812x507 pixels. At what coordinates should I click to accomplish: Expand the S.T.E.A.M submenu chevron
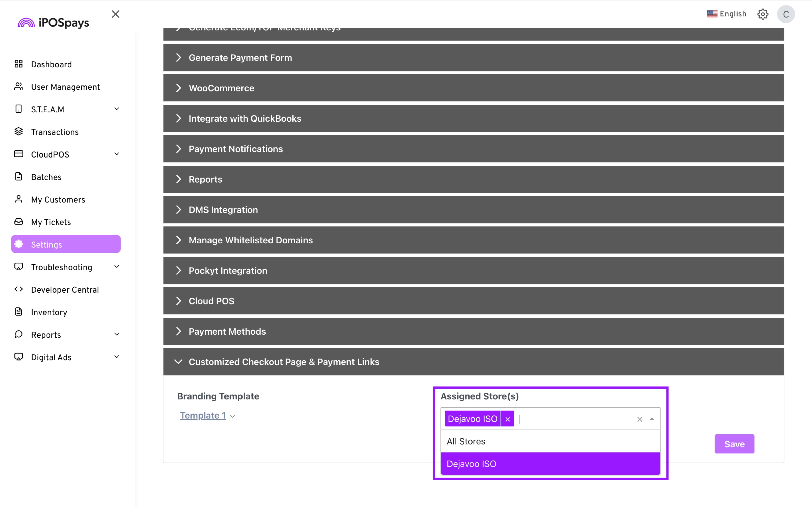(x=117, y=109)
